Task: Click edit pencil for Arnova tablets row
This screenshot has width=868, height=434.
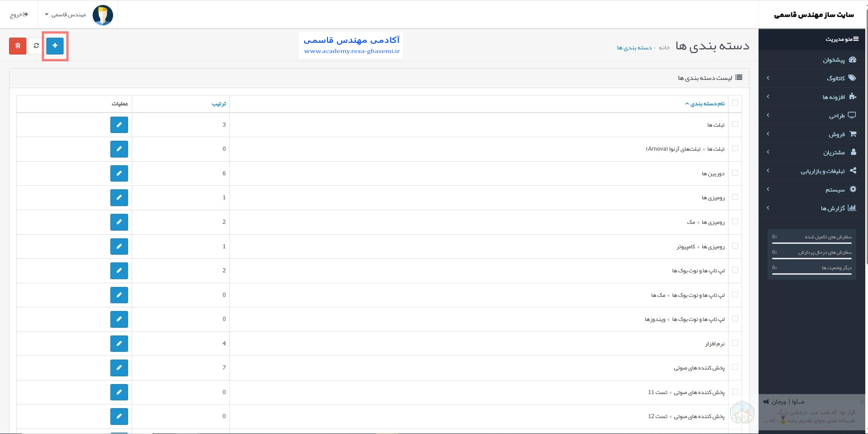Action: coord(119,149)
